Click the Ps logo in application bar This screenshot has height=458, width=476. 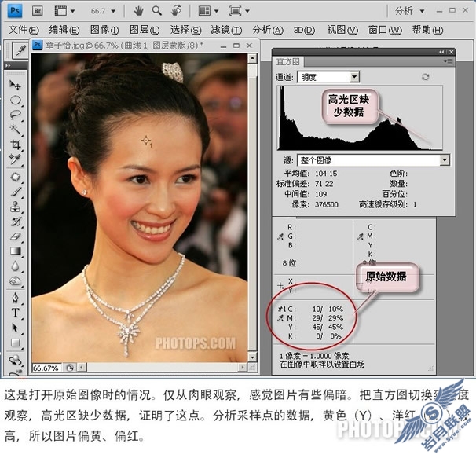pyautogui.click(x=15, y=11)
